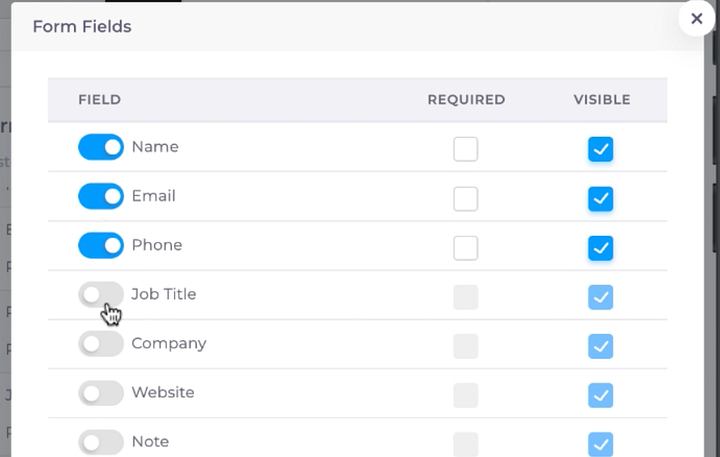Enable the Website field toggle
The height and width of the screenshot is (457, 720).
tap(101, 393)
